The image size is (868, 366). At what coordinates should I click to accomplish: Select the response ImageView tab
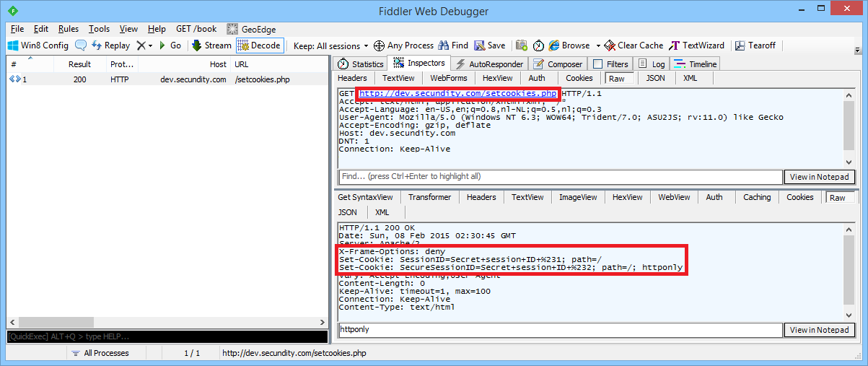click(578, 197)
